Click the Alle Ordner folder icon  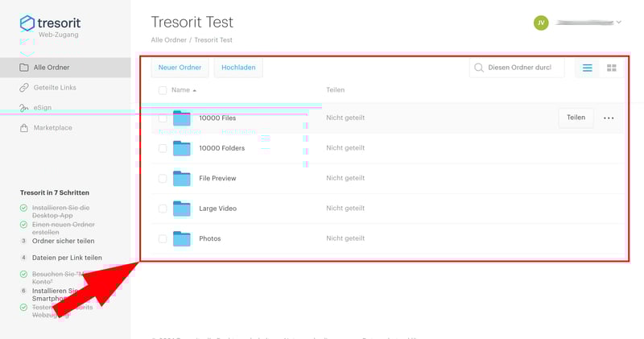(x=24, y=68)
